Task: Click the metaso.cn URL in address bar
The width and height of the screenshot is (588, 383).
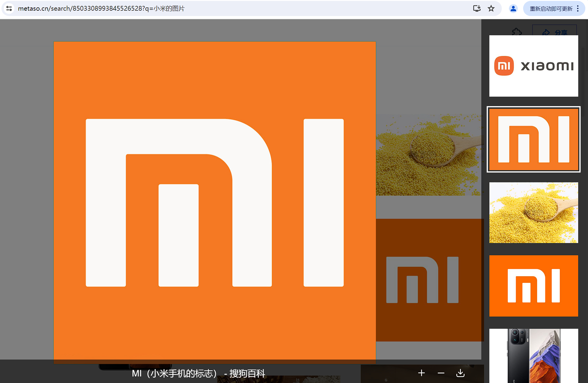Action: pos(101,9)
